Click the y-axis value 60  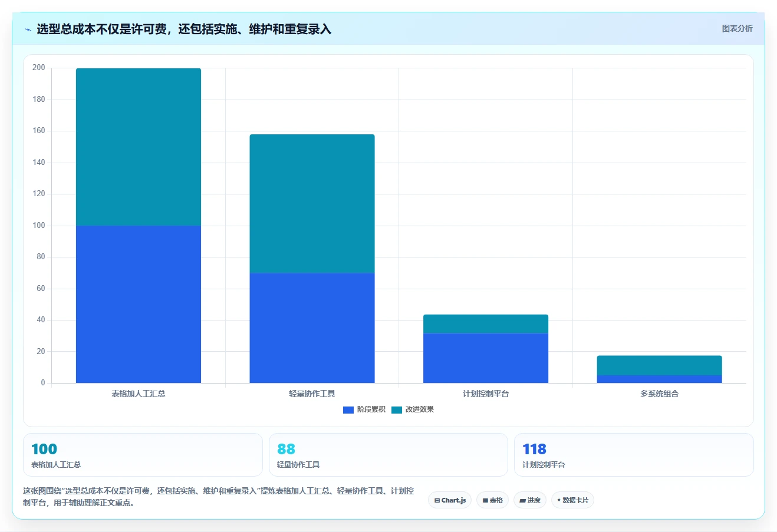(41, 289)
